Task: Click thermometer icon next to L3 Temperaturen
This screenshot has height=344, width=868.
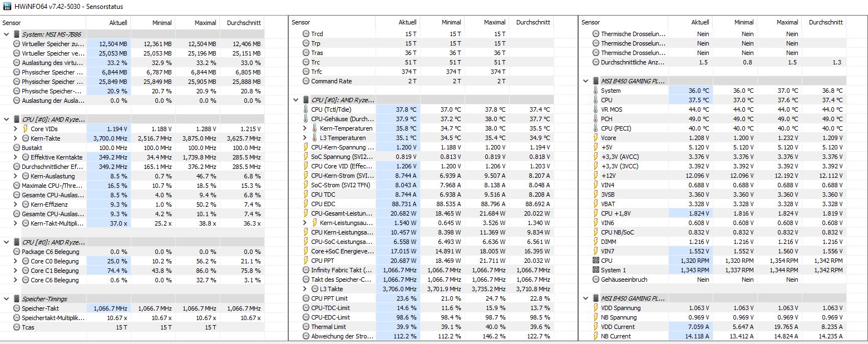Action: click(x=314, y=138)
